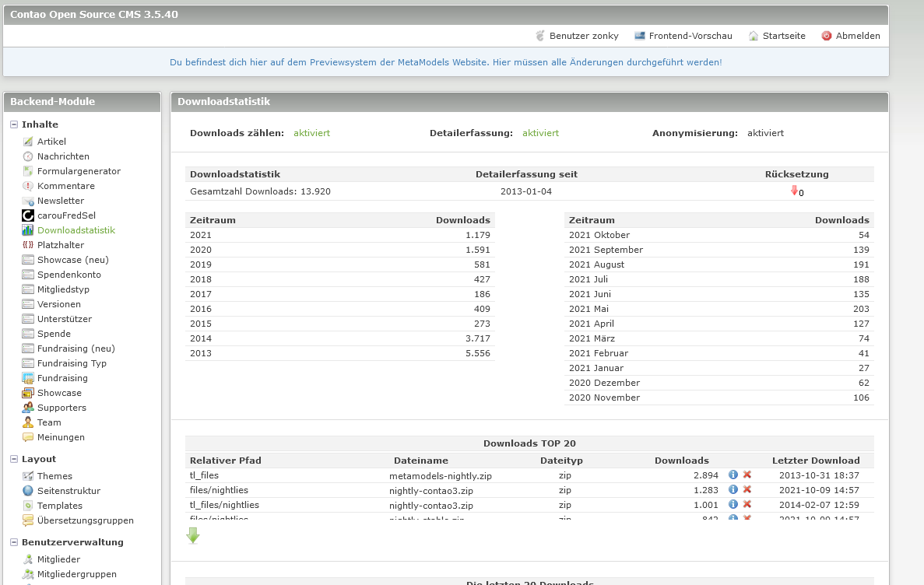924x585 pixels.
Task: Click the Frontend-Vorschau icon in header
Action: (640, 36)
